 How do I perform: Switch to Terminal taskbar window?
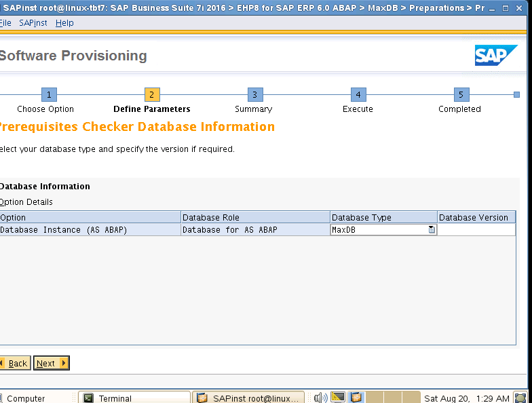[134, 398]
